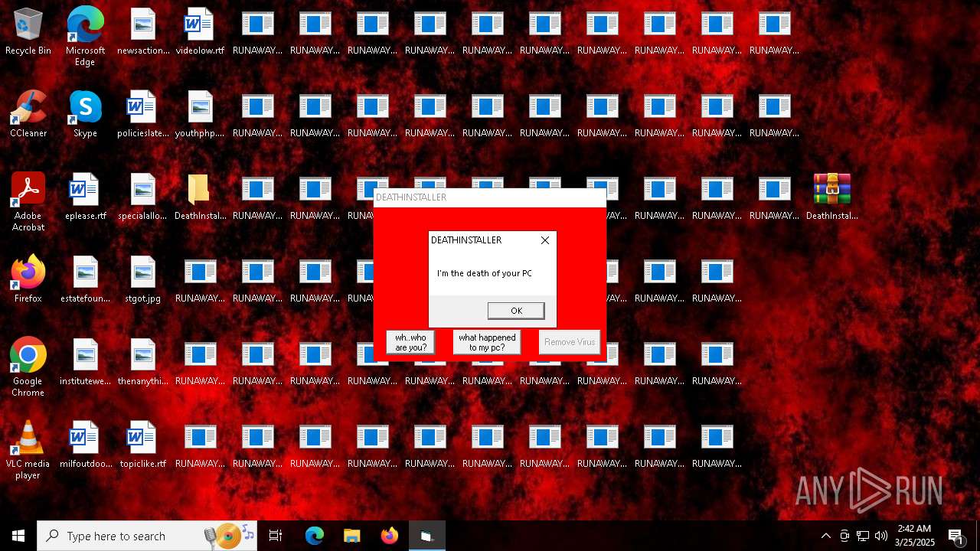The height and width of the screenshot is (551, 980).
Task: Open Task View on taskbar
Action: (x=276, y=536)
